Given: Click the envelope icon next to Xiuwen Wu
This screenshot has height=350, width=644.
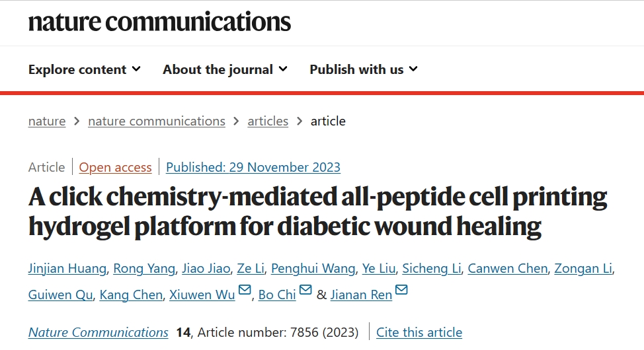Looking at the screenshot, I should coord(245,290).
